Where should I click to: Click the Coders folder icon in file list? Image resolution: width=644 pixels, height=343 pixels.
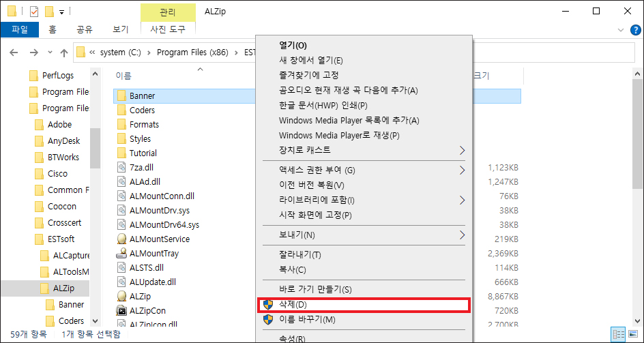point(121,110)
